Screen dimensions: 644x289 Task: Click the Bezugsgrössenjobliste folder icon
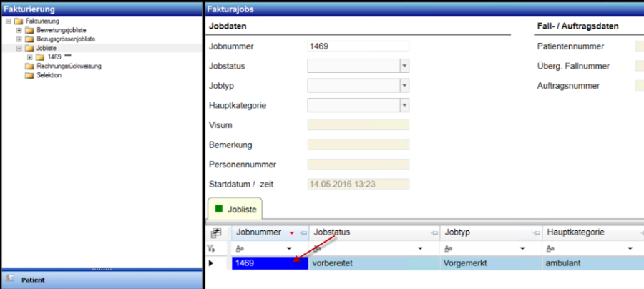tap(29, 39)
